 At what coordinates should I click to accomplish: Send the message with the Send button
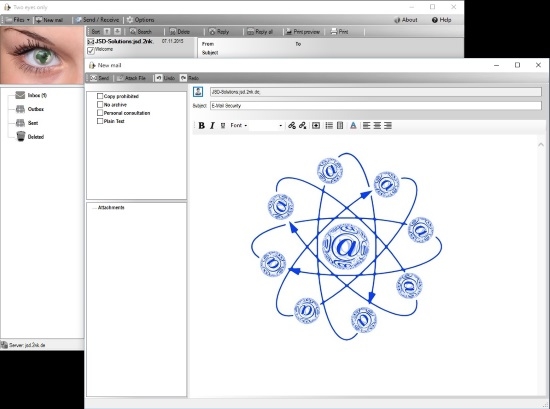[x=100, y=78]
